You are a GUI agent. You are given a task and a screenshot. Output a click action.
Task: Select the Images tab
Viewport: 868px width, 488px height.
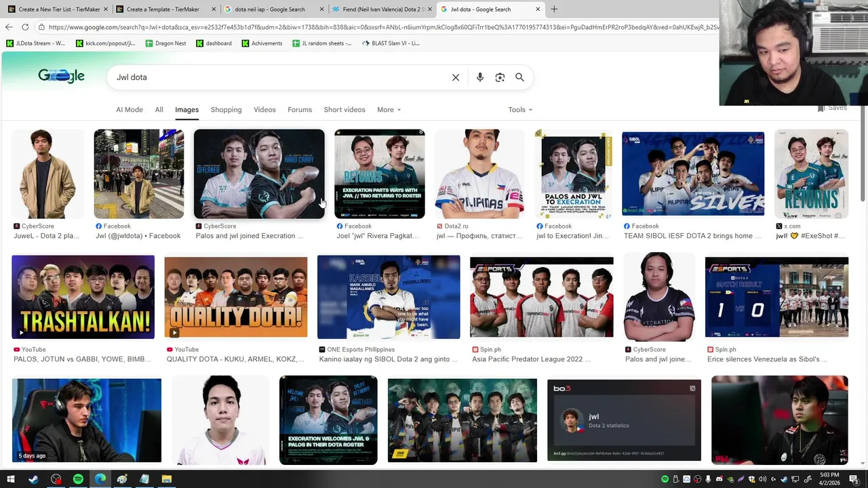tap(186, 110)
